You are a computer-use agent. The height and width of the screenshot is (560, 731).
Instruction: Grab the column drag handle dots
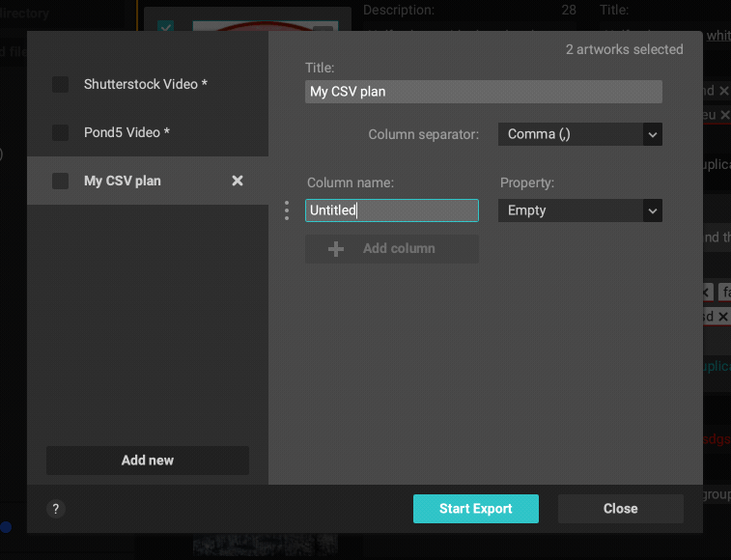pyautogui.click(x=287, y=210)
